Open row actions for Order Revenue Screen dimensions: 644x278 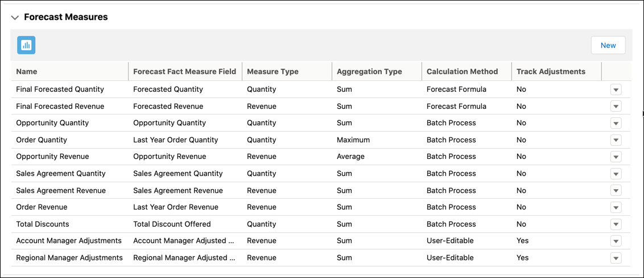click(616, 207)
